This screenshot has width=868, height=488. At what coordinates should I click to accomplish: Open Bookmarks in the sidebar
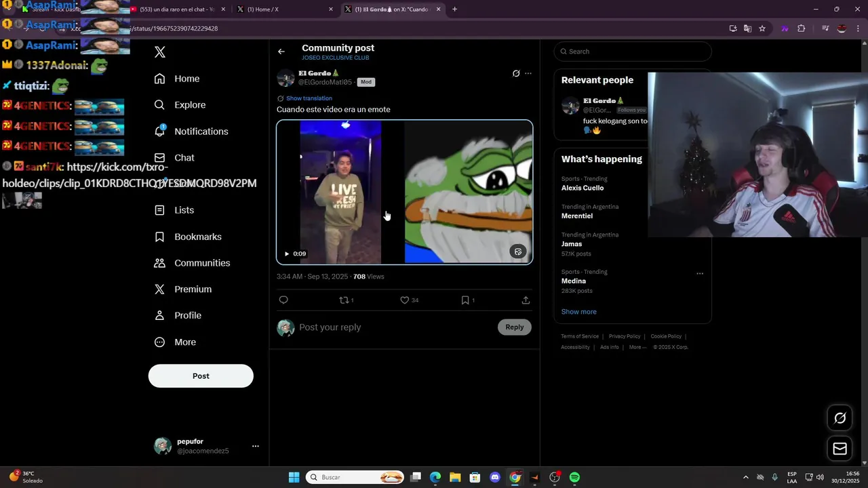[x=188, y=237]
